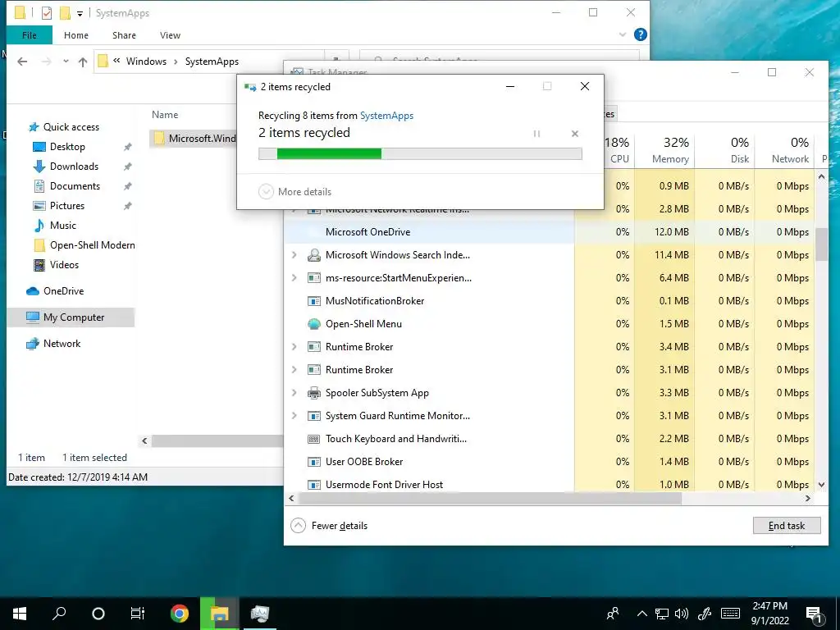
Task: Open the SystemApps link in recycle dialog
Action: (x=387, y=115)
